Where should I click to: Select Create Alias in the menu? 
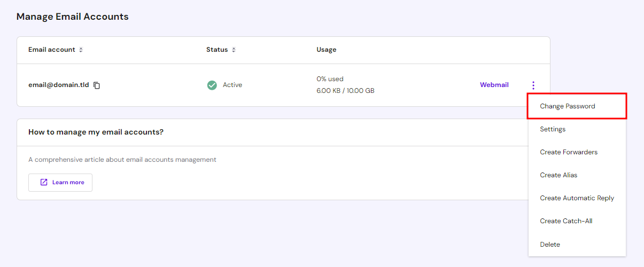point(558,175)
